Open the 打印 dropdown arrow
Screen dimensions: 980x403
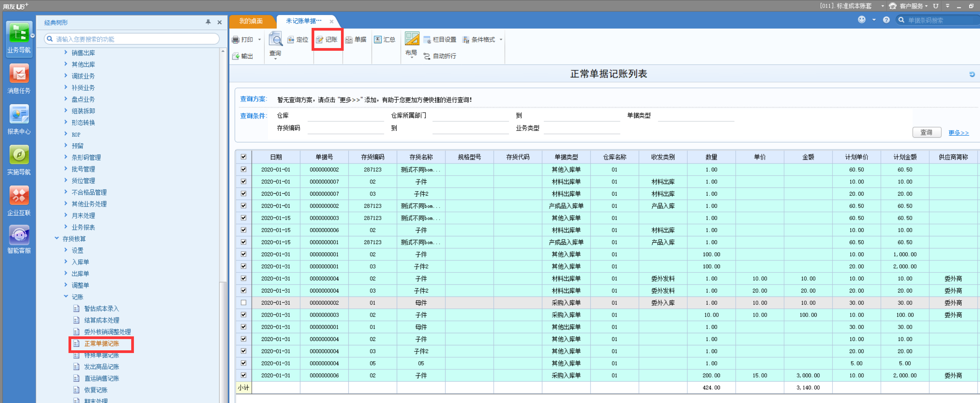point(259,40)
